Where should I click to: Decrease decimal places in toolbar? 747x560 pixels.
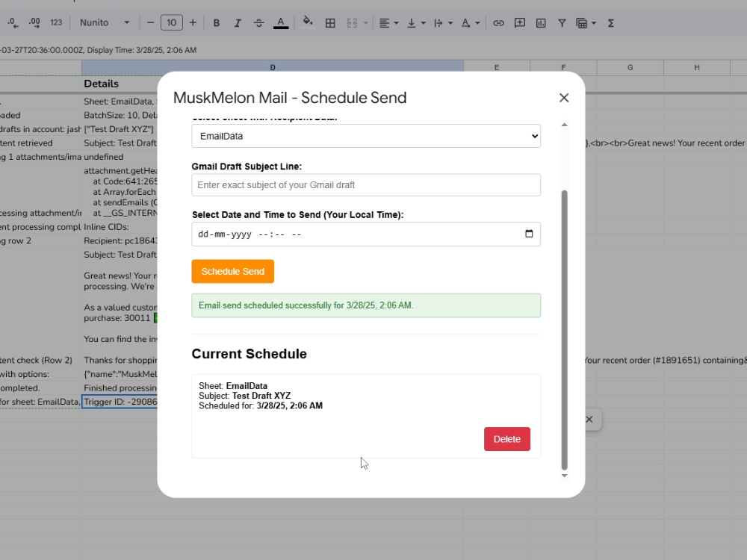point(13,23)
